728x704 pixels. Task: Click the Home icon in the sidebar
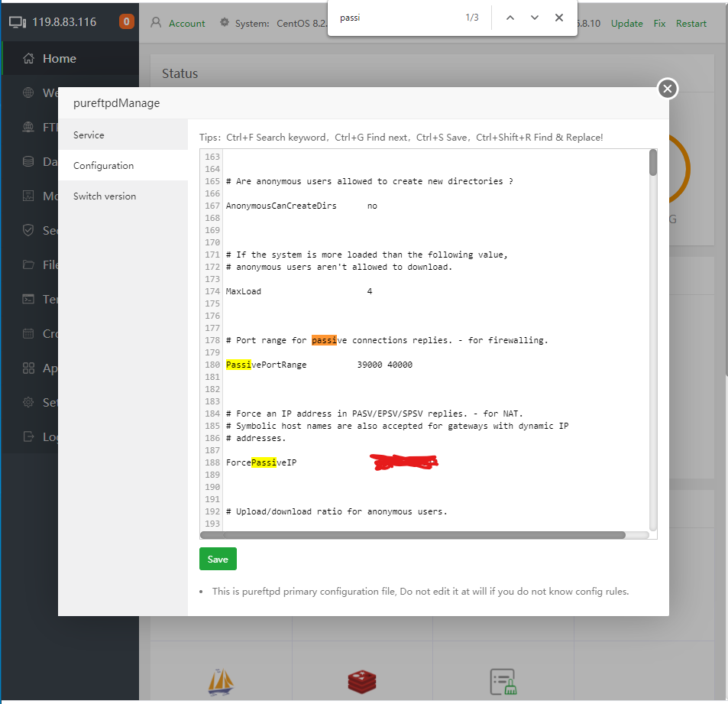(x=28, y=59)
